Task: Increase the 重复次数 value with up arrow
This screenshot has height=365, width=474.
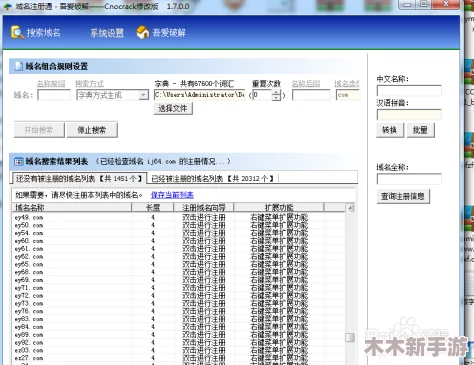Action: [x=276, y=92]
